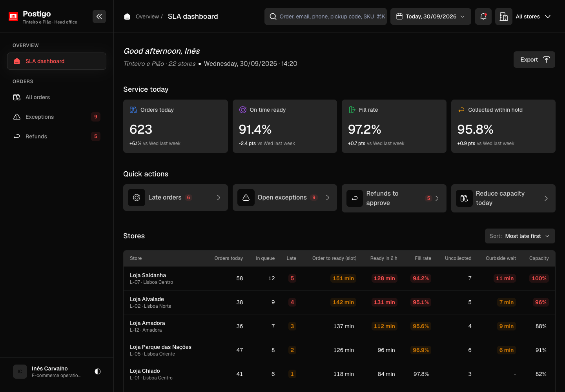Toggle dark/light theme near the user profile

coord(98,371)
